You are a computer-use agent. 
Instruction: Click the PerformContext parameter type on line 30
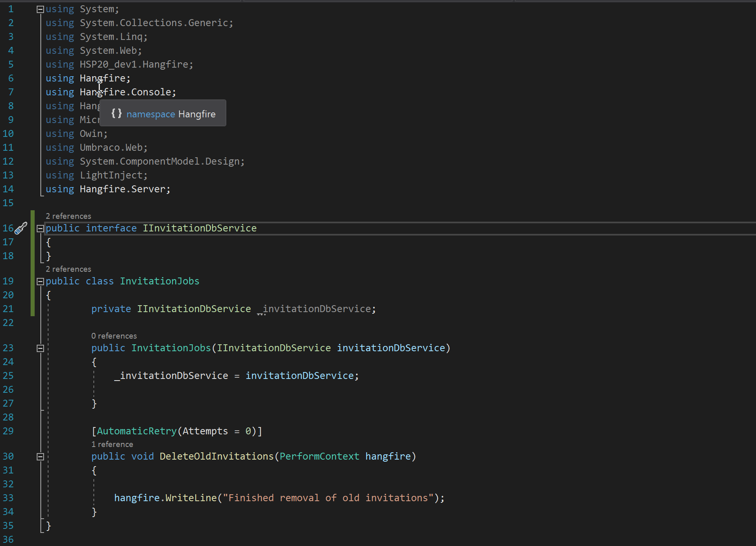coord(319,456)
